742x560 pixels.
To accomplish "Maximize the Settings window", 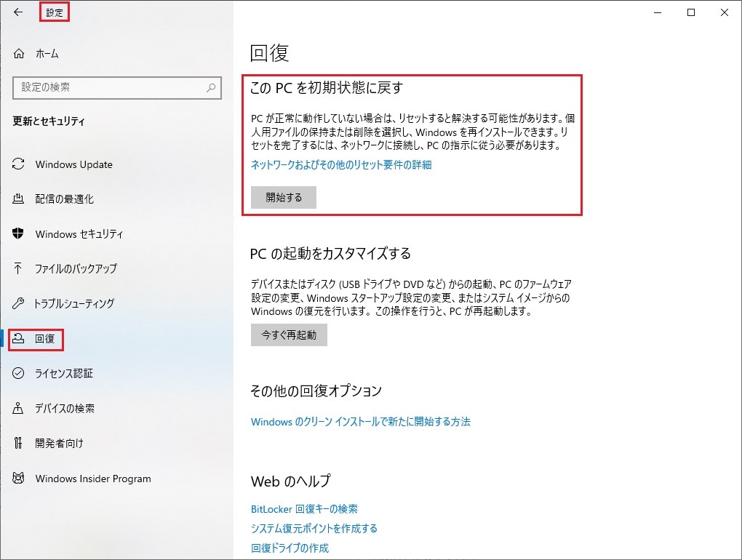I will click(x=691, y=12).
